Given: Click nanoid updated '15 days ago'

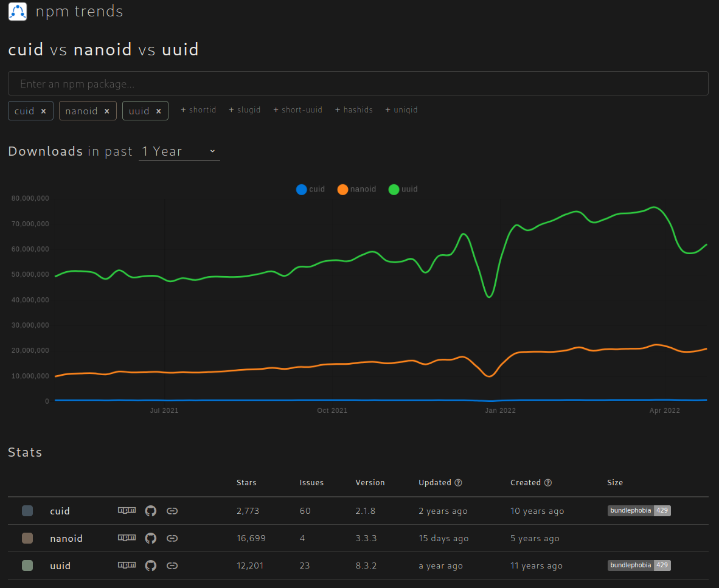Looking at the screenshot, I should [443, 539].
